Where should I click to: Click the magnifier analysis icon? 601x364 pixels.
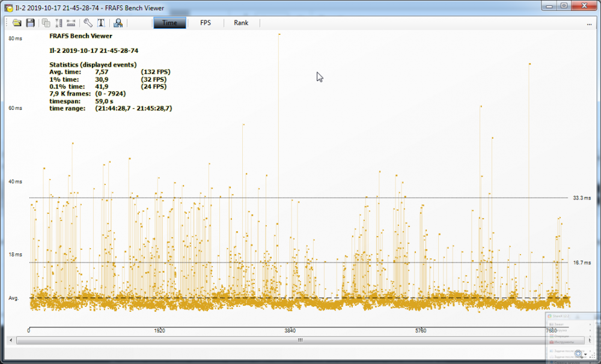(x=118, y=23)
